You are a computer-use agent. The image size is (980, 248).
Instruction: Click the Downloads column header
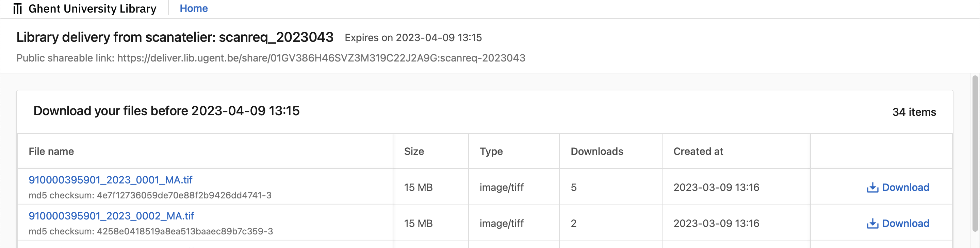click(x=597, y=151)
